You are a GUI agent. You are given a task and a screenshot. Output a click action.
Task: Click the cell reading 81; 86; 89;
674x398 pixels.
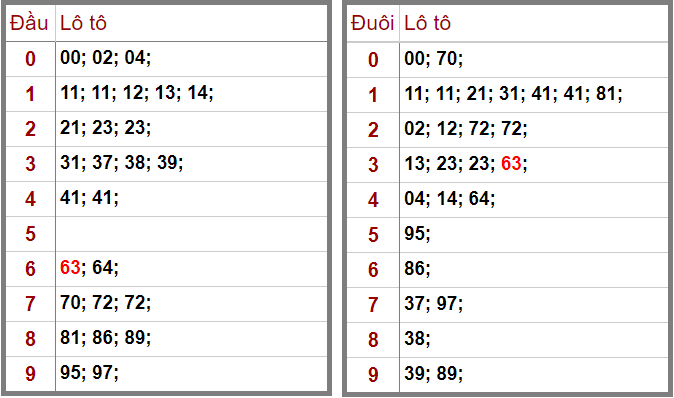192,339
